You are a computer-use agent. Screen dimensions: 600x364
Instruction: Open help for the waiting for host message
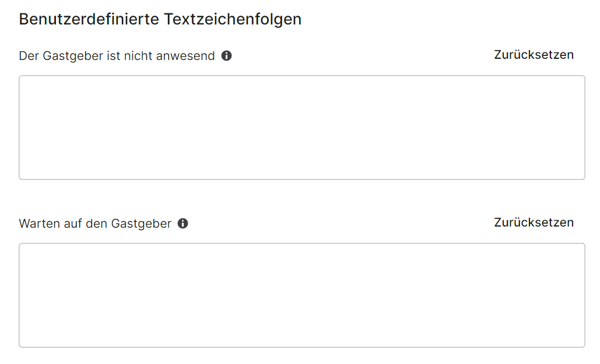183,224
